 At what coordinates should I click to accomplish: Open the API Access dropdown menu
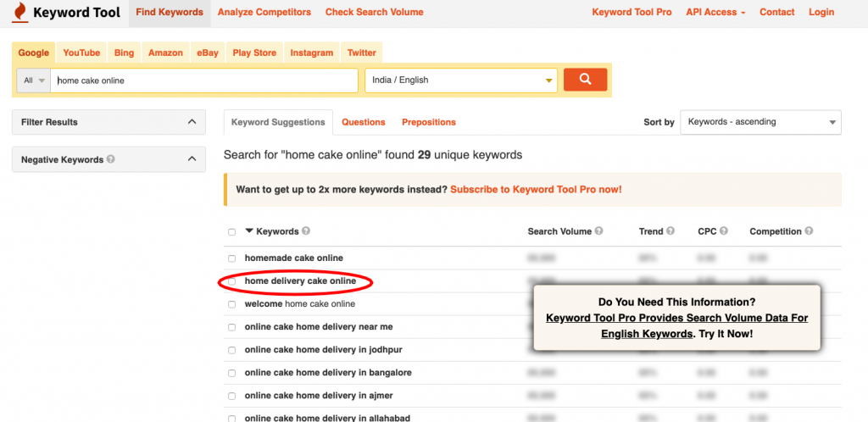(715, 12)
